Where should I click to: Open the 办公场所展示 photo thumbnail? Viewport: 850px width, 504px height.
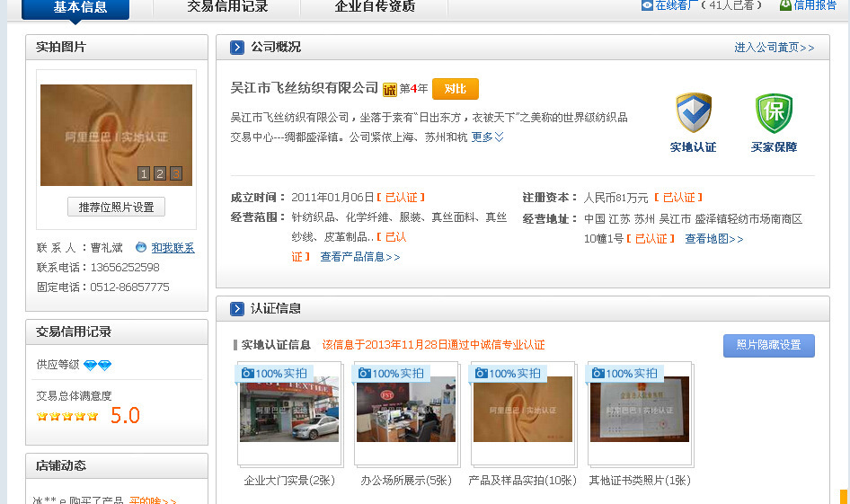pyautogui.click(x=406, y=409)
